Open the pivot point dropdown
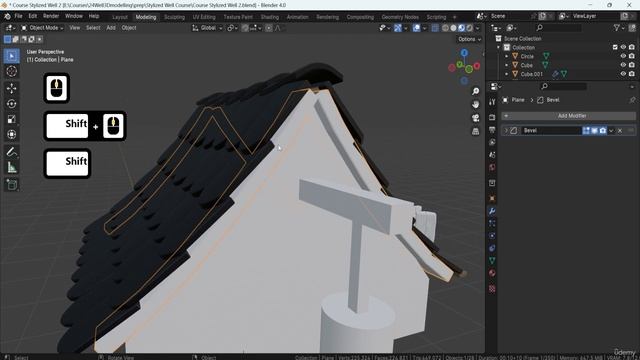This screenshot has width=640, height=360. coord(232,28)
